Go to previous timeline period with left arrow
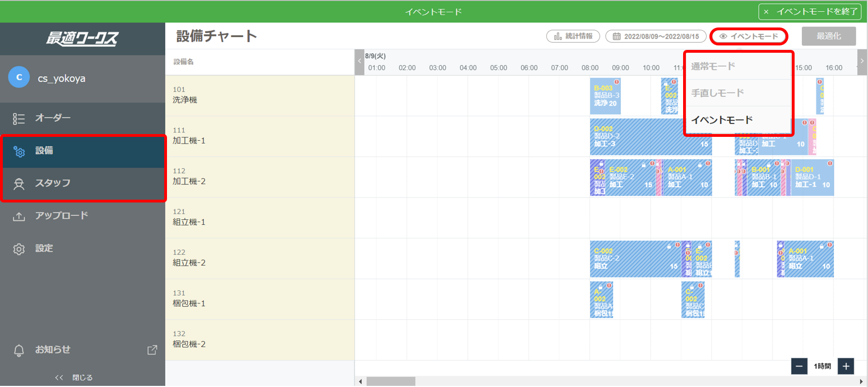The height and width of the screenshot is (387, 868). 359,62
